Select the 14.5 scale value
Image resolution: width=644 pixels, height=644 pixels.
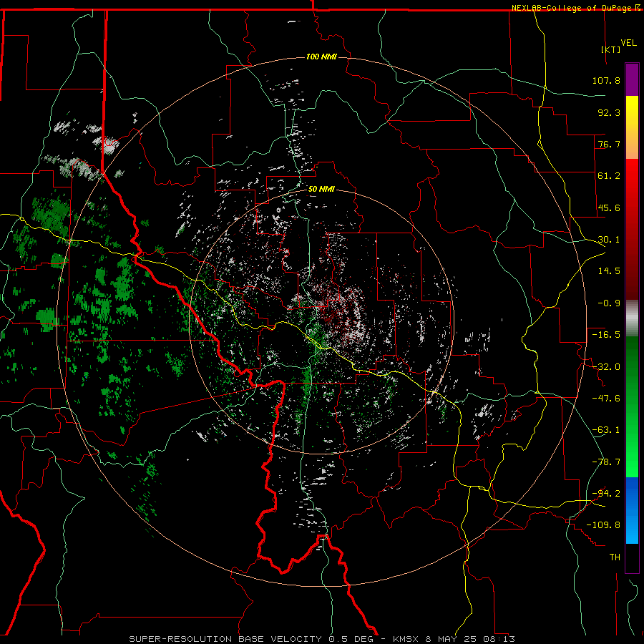click(x=609, y=271)
